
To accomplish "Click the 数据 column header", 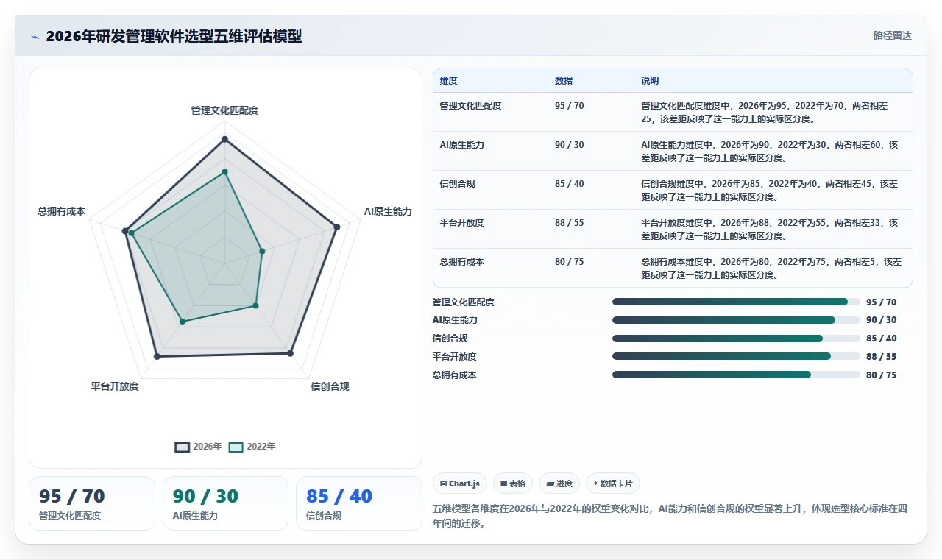I will (x=564, y=81).
